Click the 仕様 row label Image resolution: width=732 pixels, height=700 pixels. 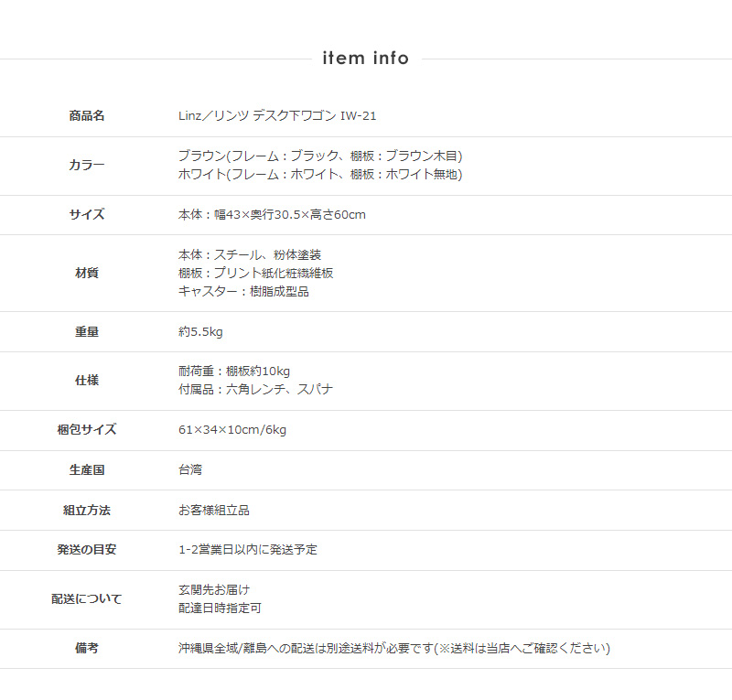pyautogui.click(x=87, y=381)
